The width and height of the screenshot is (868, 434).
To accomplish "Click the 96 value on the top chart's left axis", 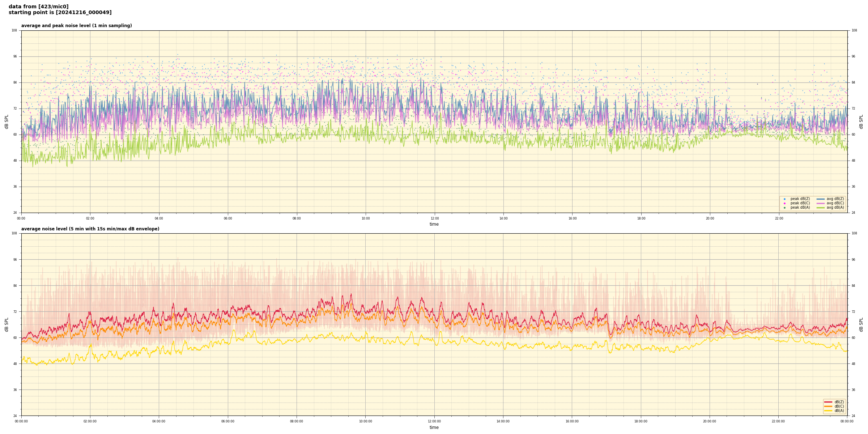I will 14,56.
